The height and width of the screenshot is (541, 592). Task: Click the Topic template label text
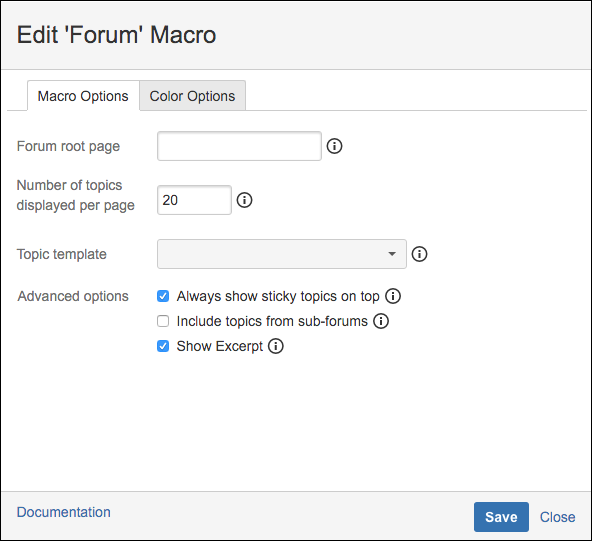62,254
